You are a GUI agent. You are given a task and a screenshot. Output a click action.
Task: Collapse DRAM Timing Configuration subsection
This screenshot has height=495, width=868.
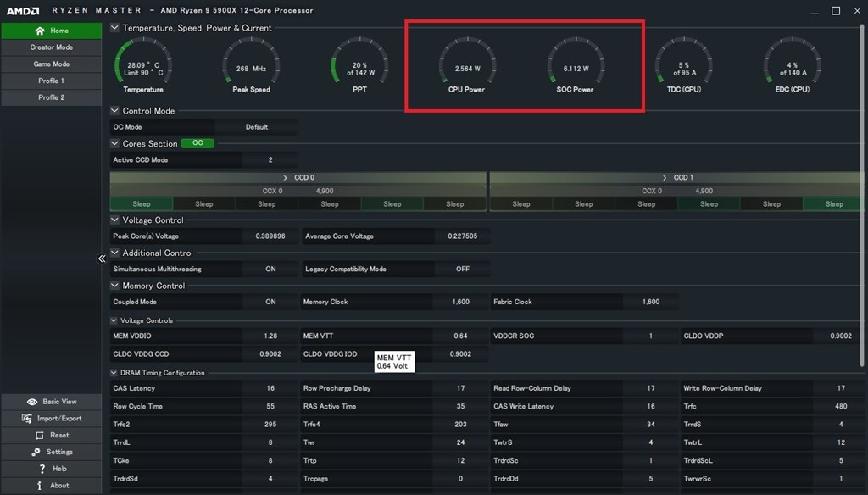tap(114, 373)
